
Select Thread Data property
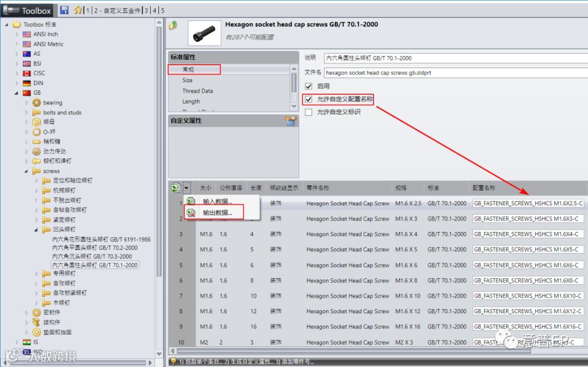pos(198,91)
